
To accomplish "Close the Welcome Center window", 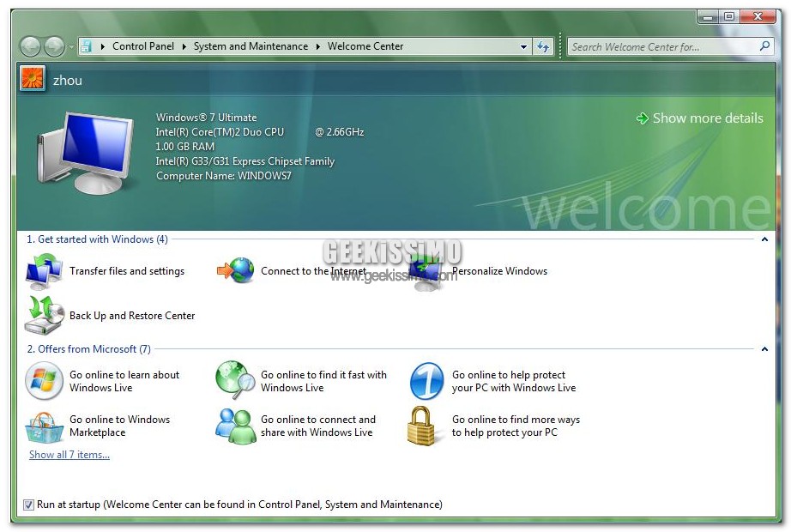I will (758, 16).
